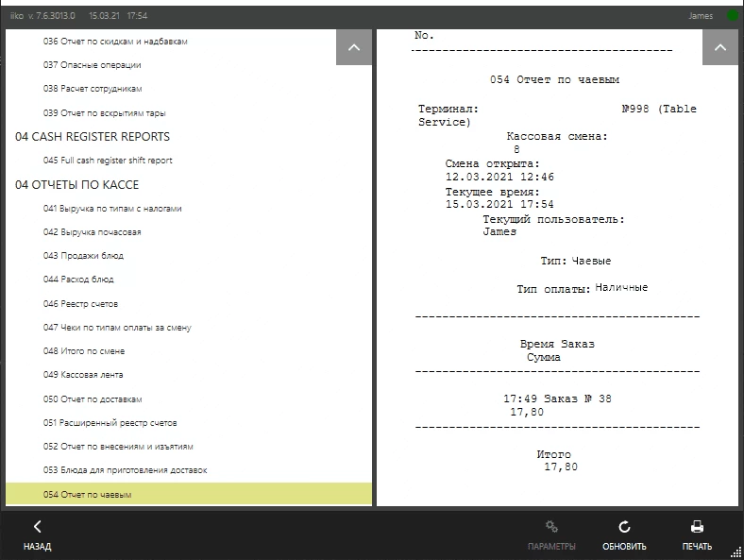Click the 04 CASH REGISTER REPORTS header
This screenshot has height=560, width=744.
click(x=93, y=137)
